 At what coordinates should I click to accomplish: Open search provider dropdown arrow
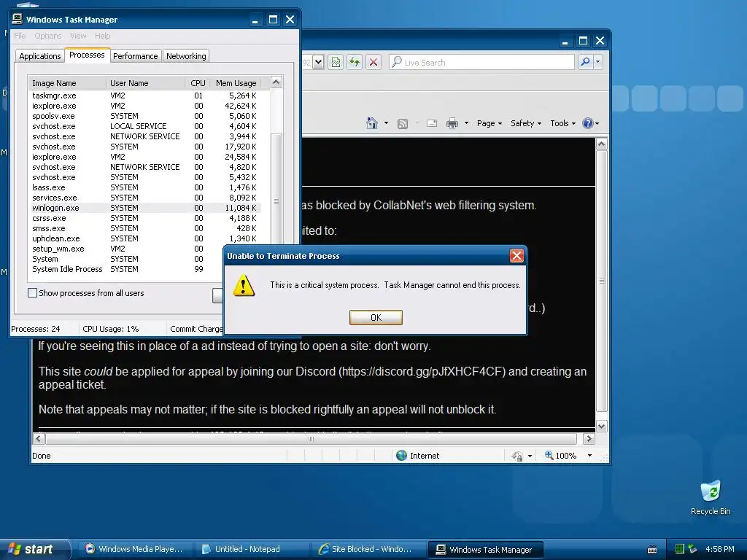[x=598, y=62]
